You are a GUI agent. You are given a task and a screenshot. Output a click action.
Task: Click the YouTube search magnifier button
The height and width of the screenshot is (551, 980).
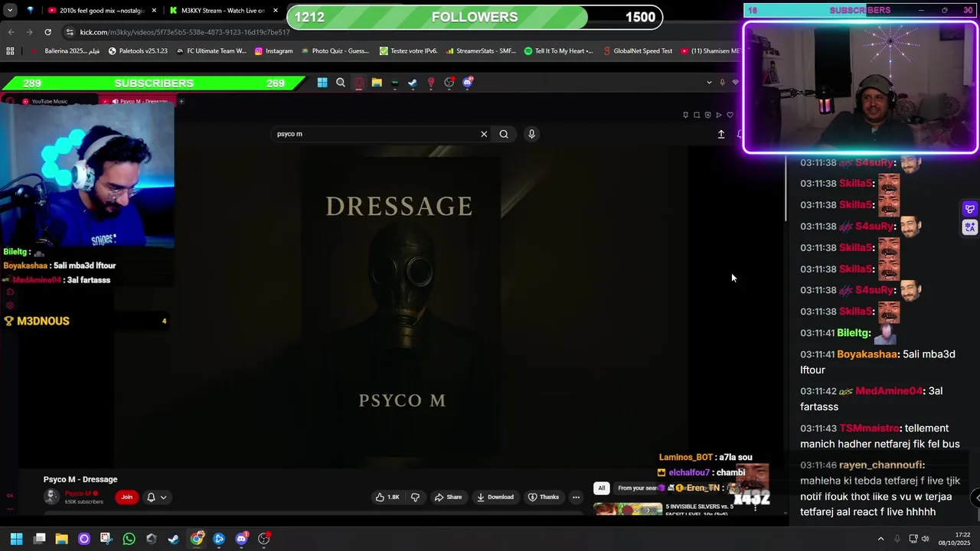point(504,134)
